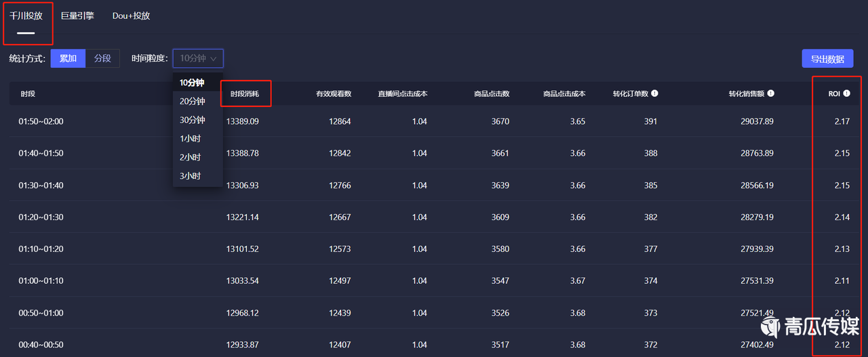The image size is (868, 357).
Task: Click the chevron arrow in 时间粒度 selector
Action: coord(214,59)
